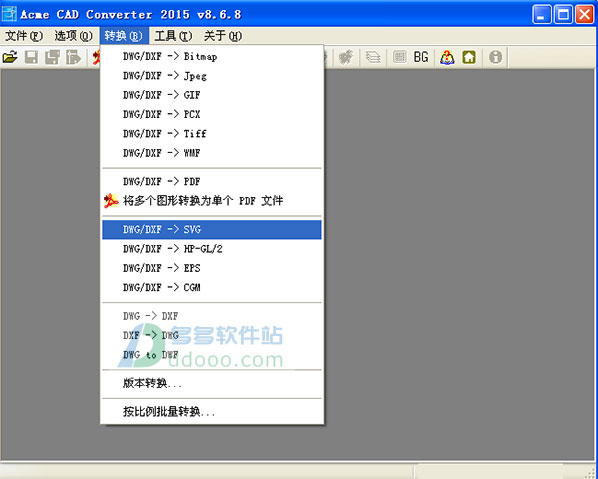Viewport: 598px width, 479px height.
Task: Choose DWG/DXF -> EPS conversion
Action: tap(212, 268)
